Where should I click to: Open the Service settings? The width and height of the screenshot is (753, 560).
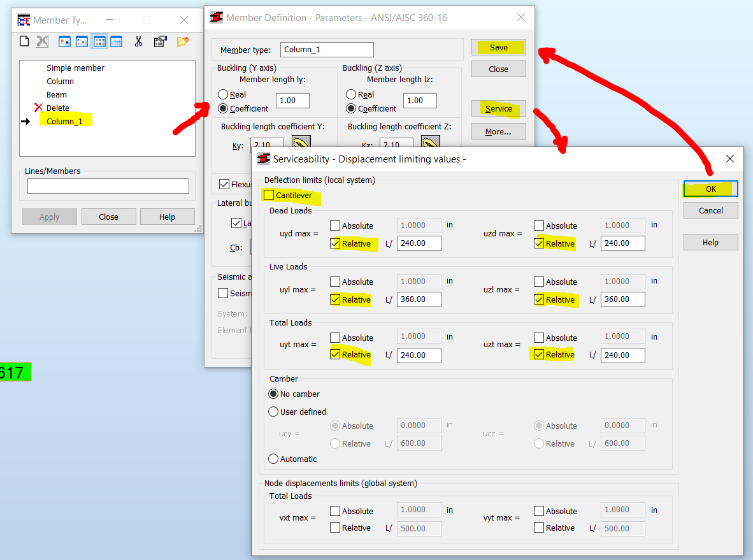point(498,108)
